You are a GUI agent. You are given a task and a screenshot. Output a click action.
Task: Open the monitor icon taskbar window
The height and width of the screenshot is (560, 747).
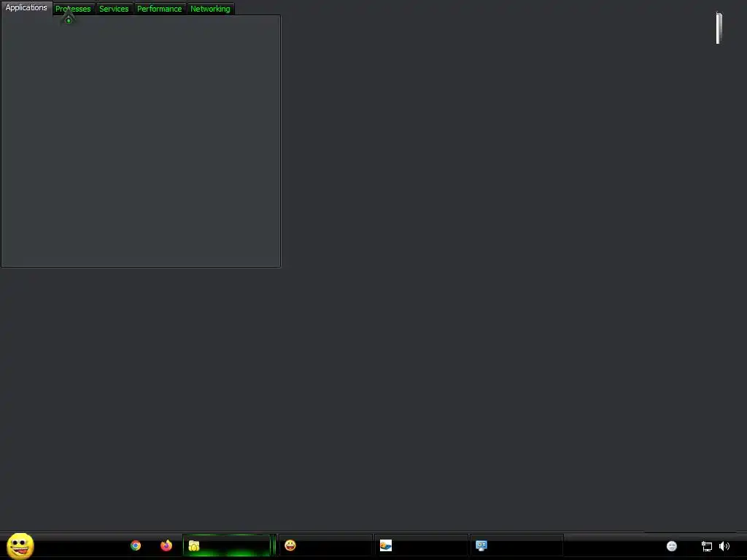point(517,545)
